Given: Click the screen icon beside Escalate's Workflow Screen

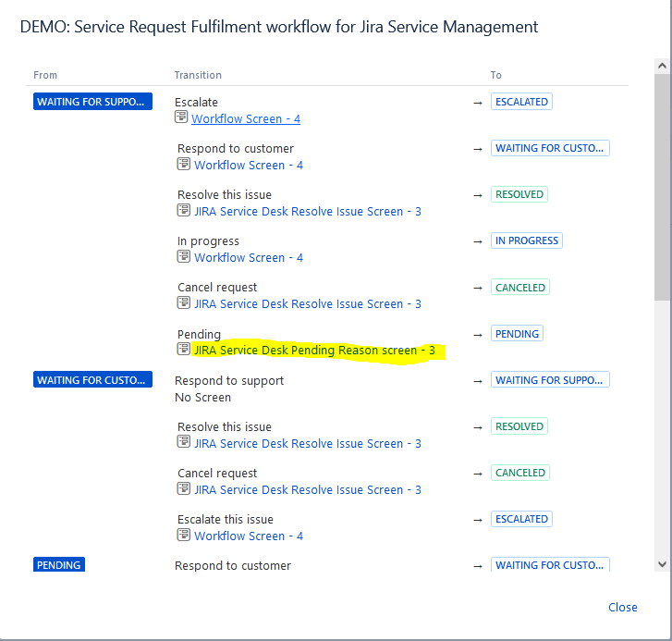Looking at the screenshot, I should [181, 117].
